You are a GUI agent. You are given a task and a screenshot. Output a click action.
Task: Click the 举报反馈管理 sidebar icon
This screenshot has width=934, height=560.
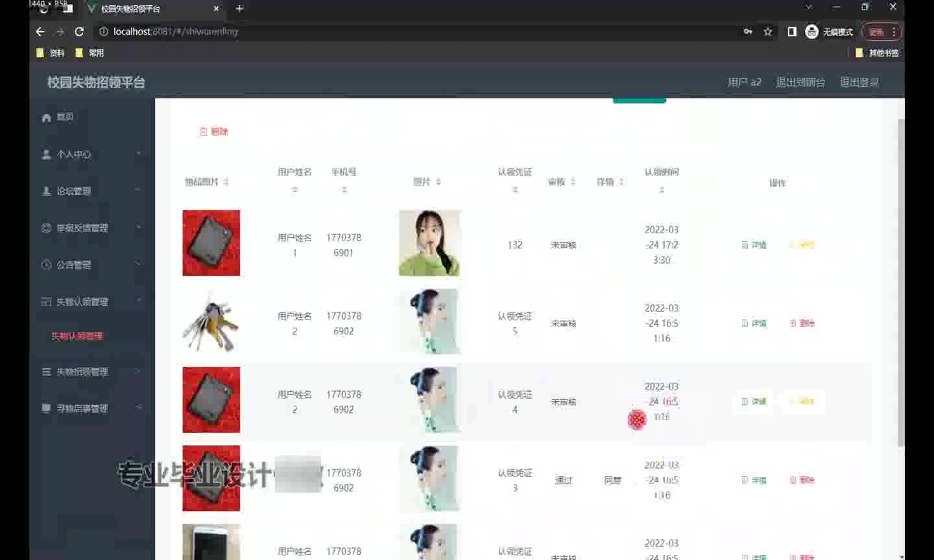pos(46,228)
